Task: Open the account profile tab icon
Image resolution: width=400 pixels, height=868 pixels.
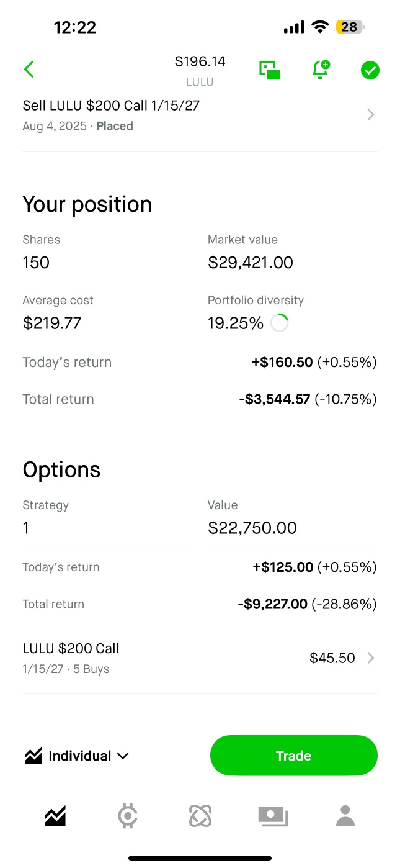Action: [345, 815]
